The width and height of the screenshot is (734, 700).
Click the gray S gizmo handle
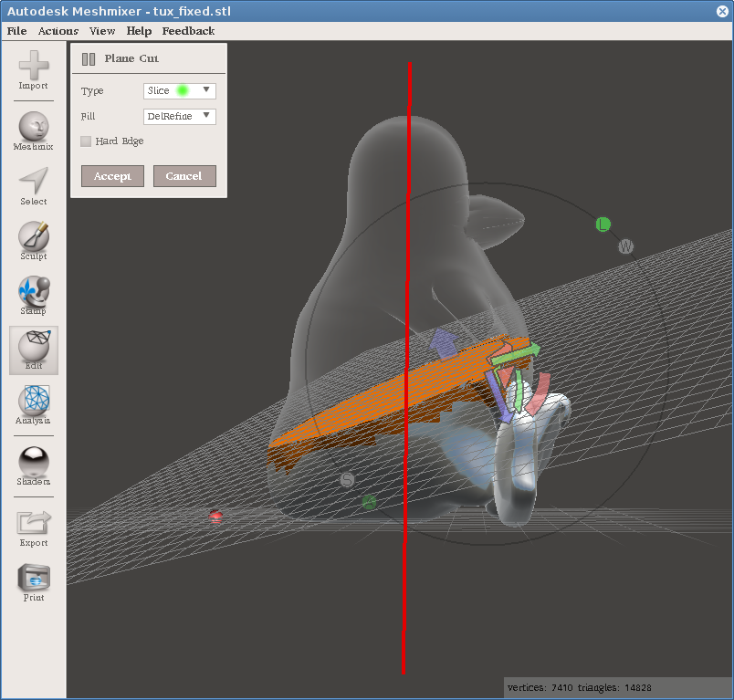[347, 480]
